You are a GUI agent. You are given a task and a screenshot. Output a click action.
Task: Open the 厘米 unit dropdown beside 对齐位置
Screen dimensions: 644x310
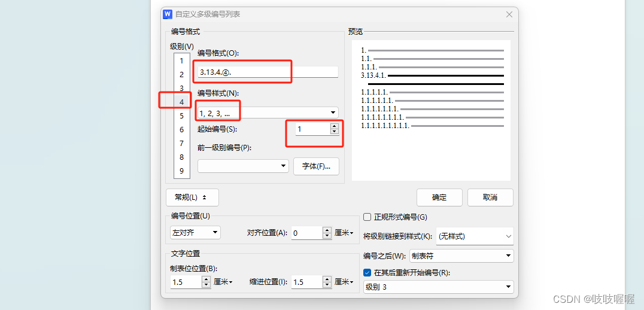344,233
